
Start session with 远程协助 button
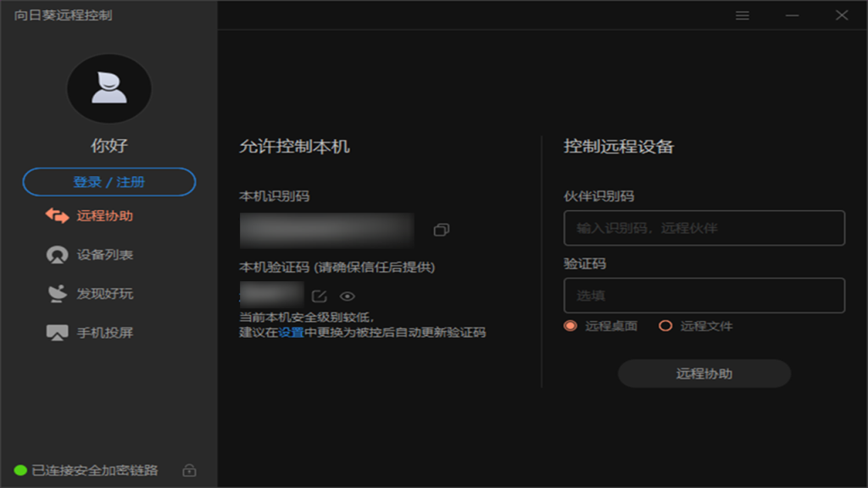coord(704,374)
